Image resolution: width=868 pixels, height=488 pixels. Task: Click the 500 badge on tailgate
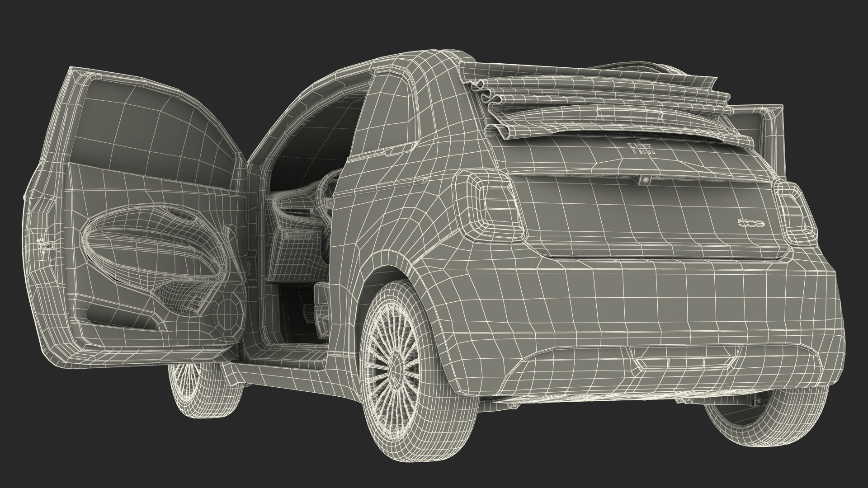point(751,223)
